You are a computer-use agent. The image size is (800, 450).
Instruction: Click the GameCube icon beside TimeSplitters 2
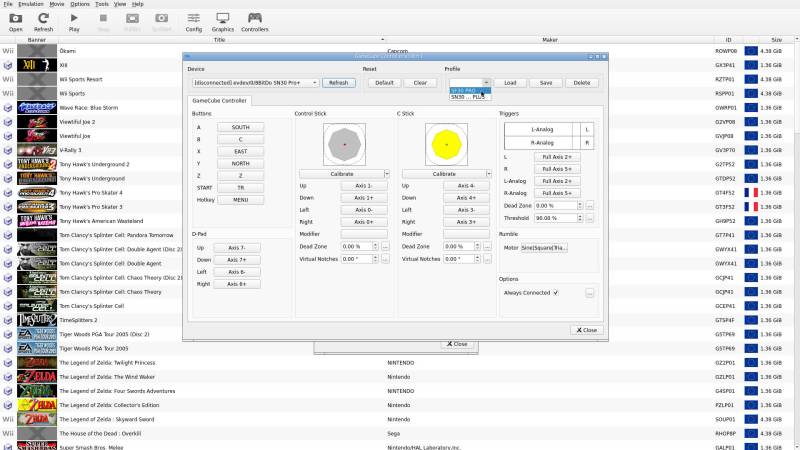8,320
